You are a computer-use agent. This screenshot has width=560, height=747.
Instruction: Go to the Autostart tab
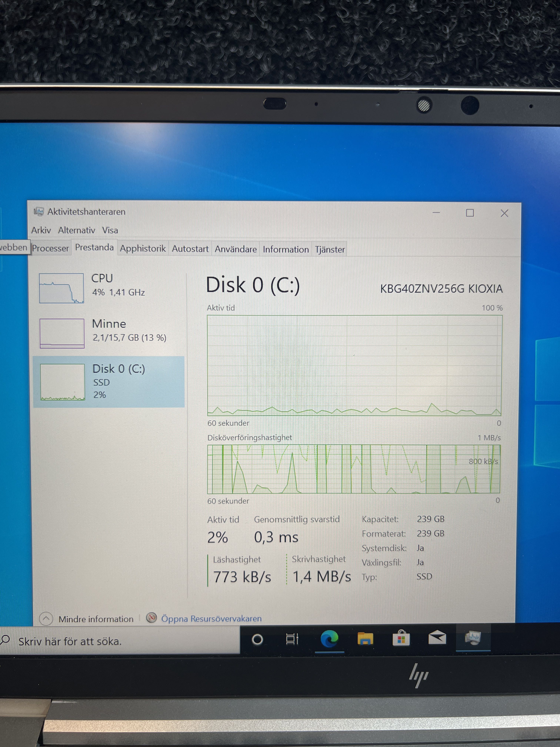click(190, 249)
